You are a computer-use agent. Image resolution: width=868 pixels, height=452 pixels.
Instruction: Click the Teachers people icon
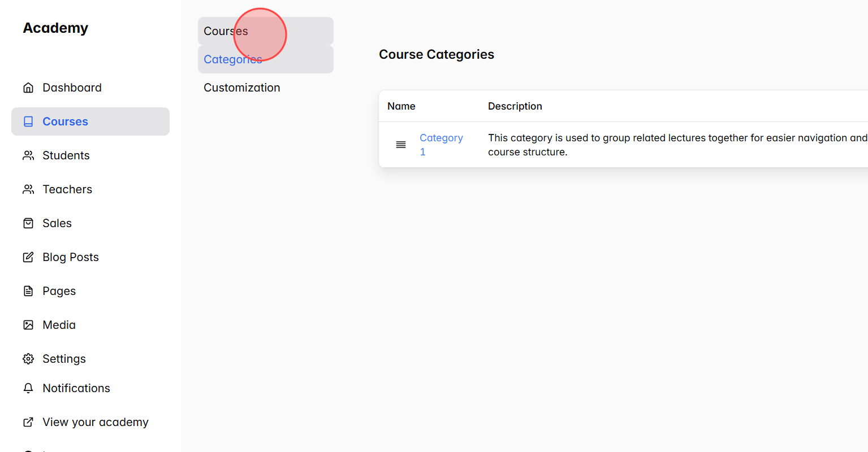(x=28, y=189)
